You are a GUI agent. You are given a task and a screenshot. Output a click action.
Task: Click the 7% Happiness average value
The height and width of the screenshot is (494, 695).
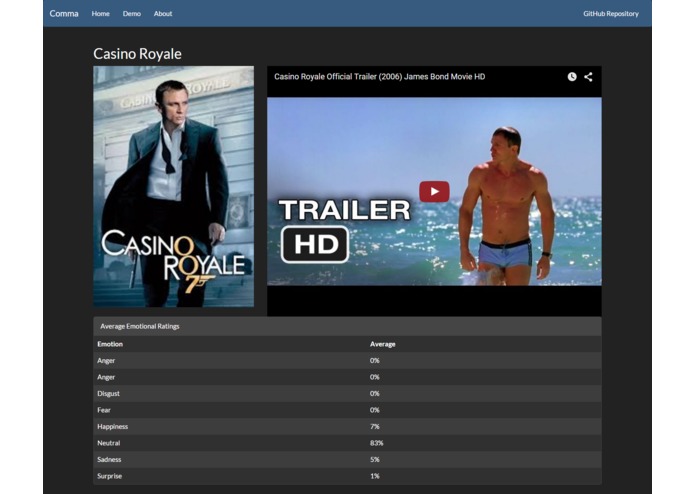(x=375, y=426)
